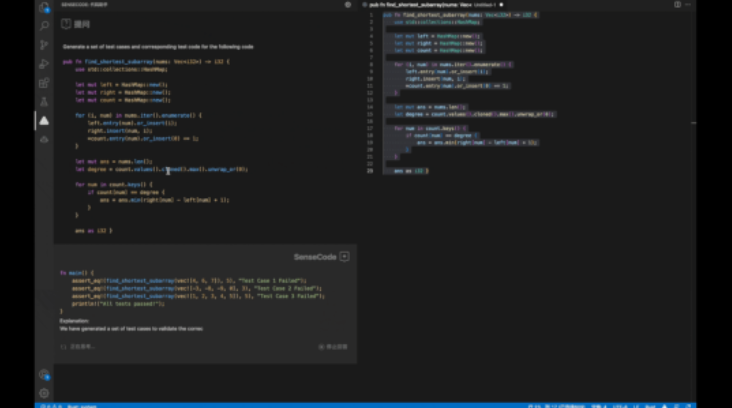Open the Accounts menu icon
This screenshot has height=408, width=732.
coord(43,374)
